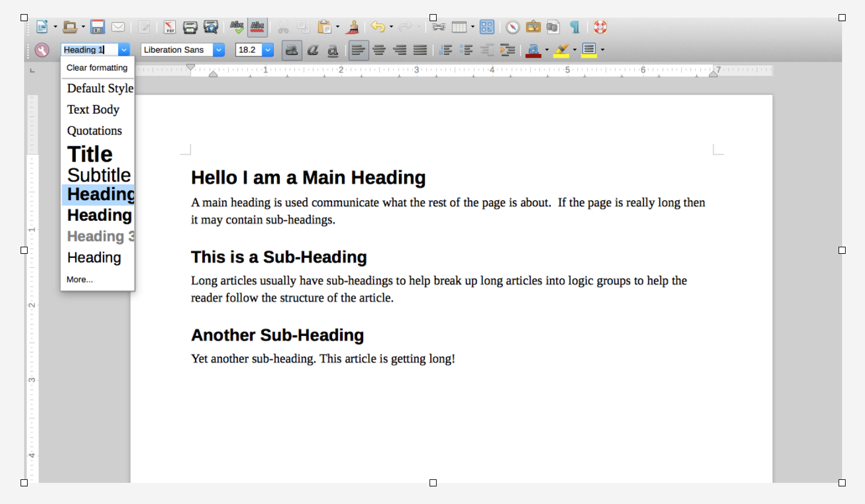Select the Default Style entry
865x504 pixels.
point(98,88)
